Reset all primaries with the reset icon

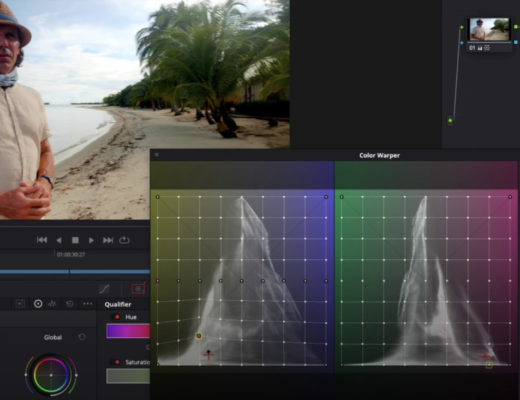69,304
